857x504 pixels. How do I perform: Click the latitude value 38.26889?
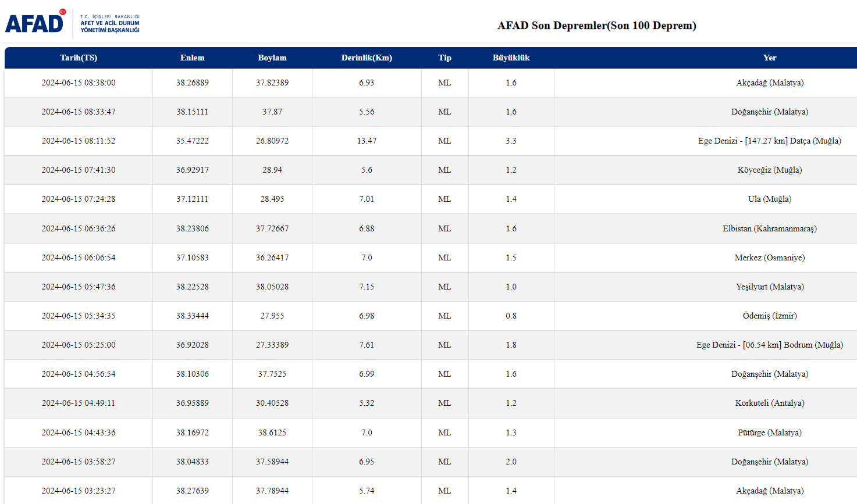coord(193,83)
